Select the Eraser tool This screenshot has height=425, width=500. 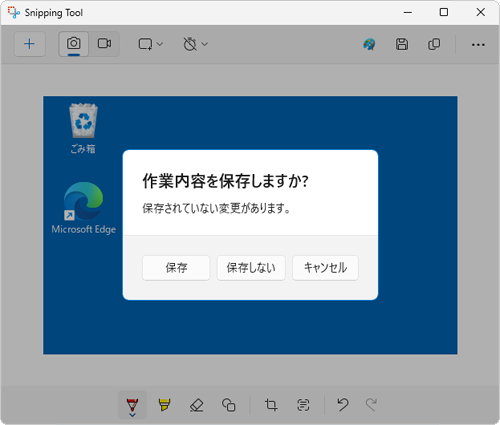[x=196, y=405]
